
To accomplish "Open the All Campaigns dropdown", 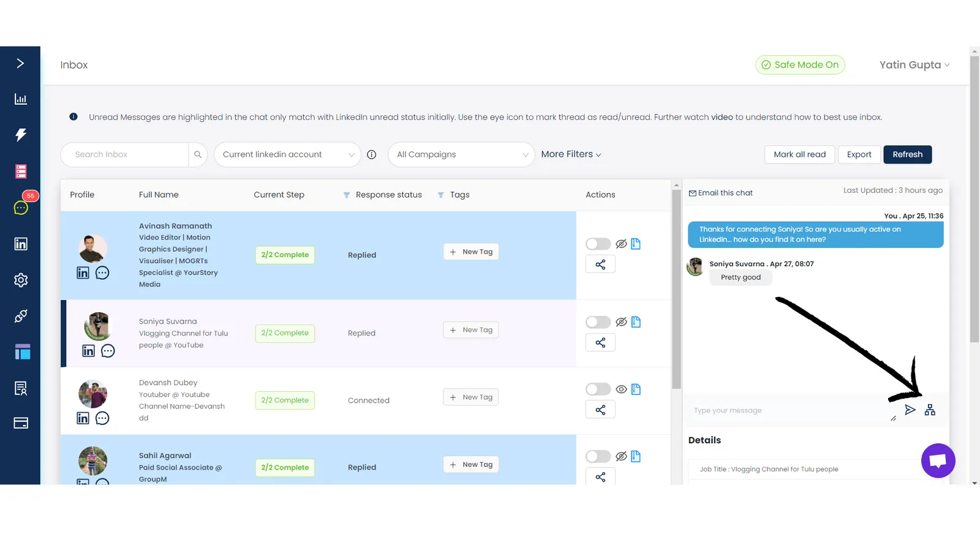I will point(461,154).
